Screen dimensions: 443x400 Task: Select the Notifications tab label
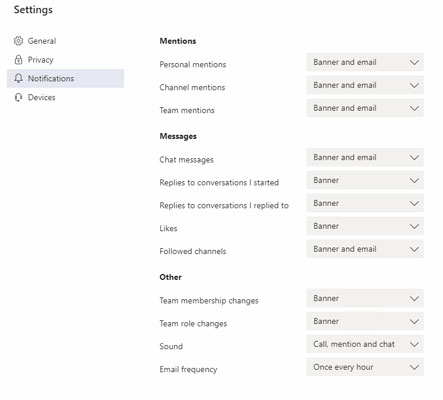[x=51, y=79]
